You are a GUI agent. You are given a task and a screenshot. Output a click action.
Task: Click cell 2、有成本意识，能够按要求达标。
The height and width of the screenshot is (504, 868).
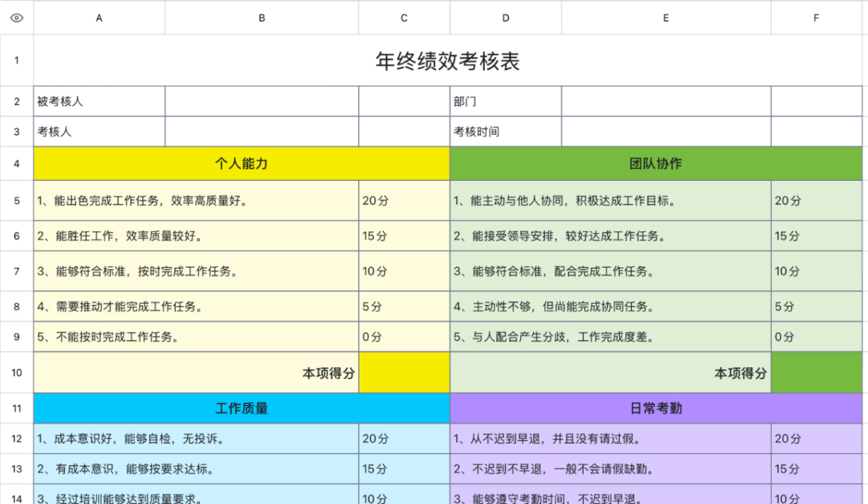(x=196, y=469)
